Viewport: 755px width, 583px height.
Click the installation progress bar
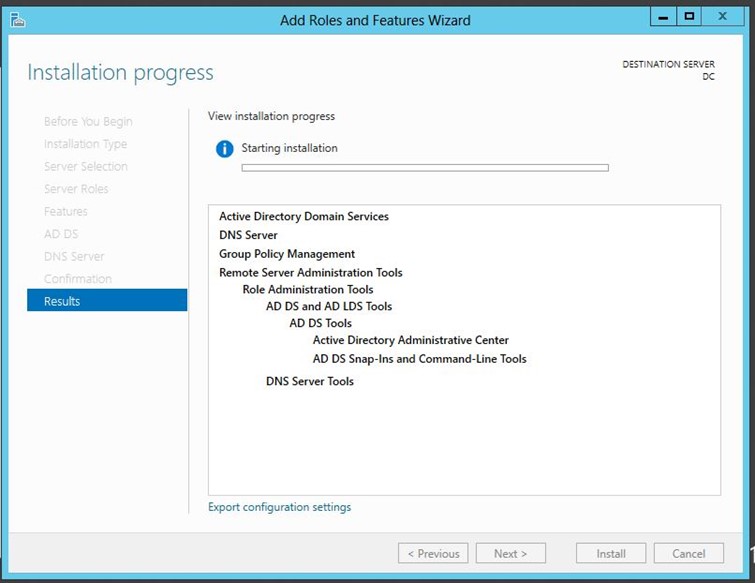point(425,168)
